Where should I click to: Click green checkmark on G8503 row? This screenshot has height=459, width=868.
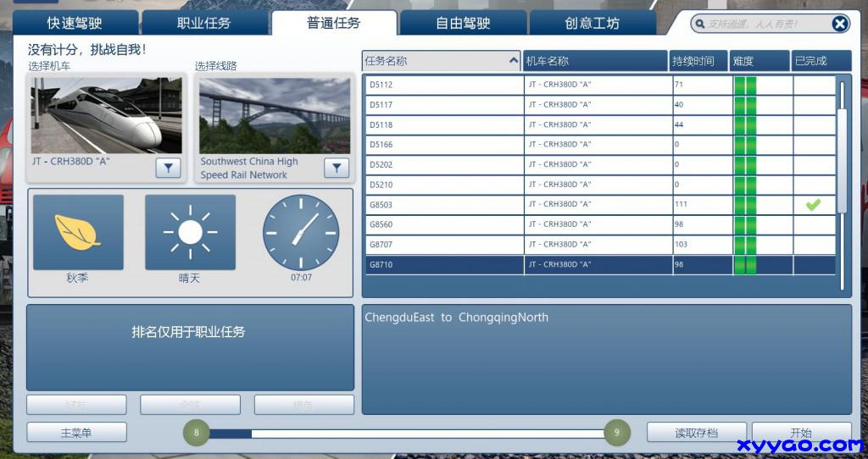tap(813, 204)
